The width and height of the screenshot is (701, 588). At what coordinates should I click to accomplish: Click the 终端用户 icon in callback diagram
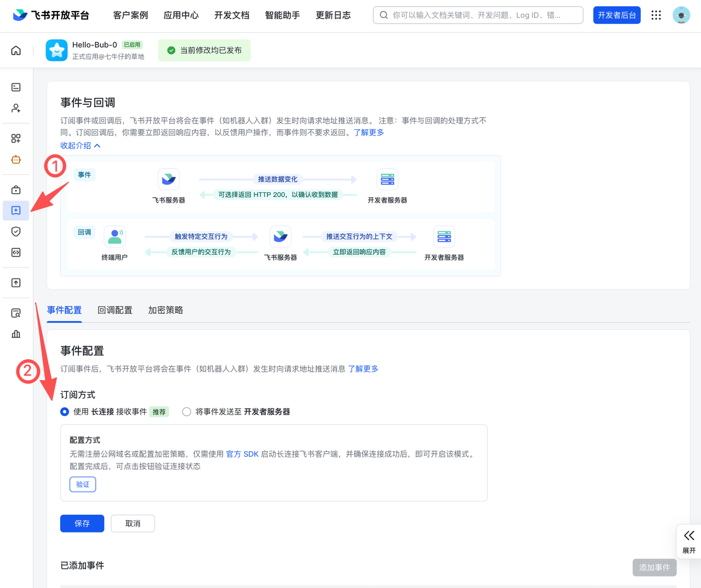point(114,237)
